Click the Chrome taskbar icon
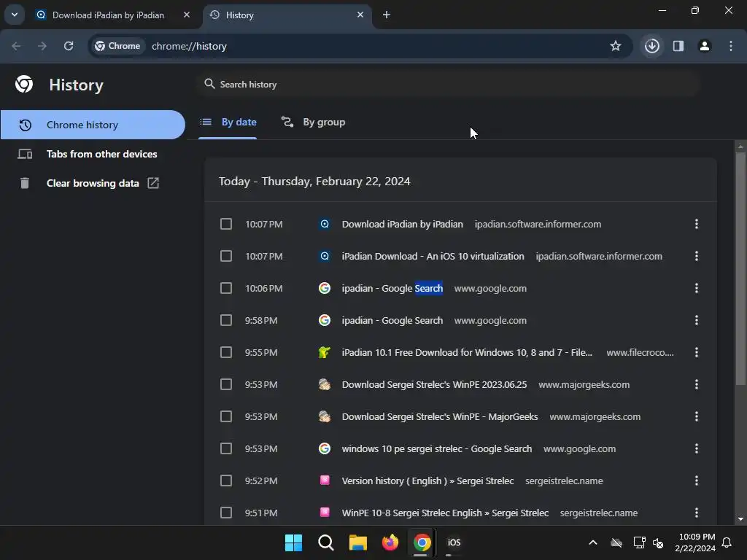Viewport: 747px width, 560px height. [x=422, y=542]
